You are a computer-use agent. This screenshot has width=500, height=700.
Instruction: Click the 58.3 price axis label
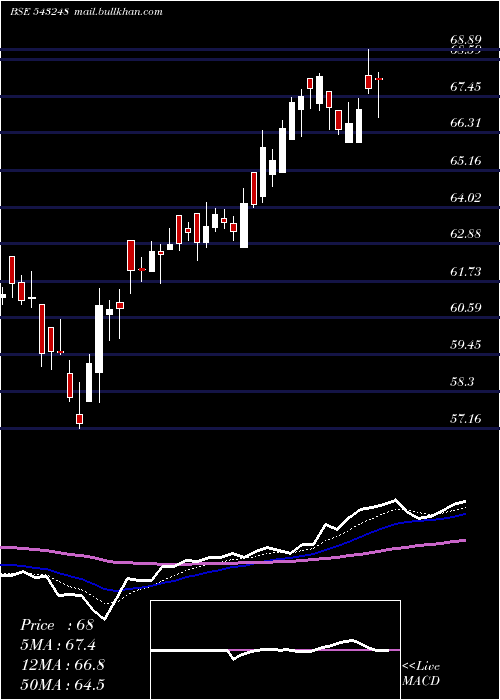[462, 382]
